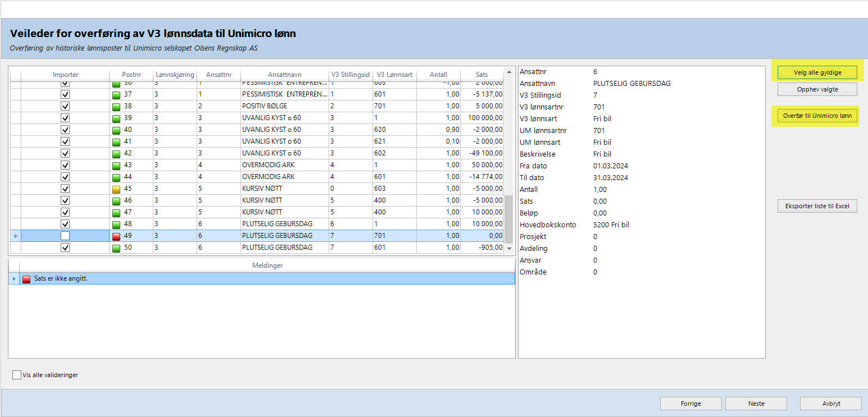Click green status icon on row 40

pyautogui.click(x=116, y=130)
